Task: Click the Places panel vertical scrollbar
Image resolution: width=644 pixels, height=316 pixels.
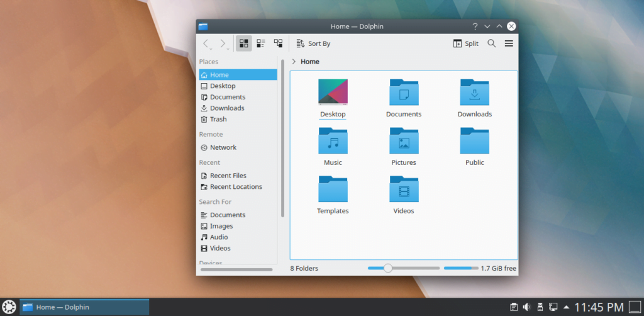Action: pyautogui.click(x=282, y=138)
